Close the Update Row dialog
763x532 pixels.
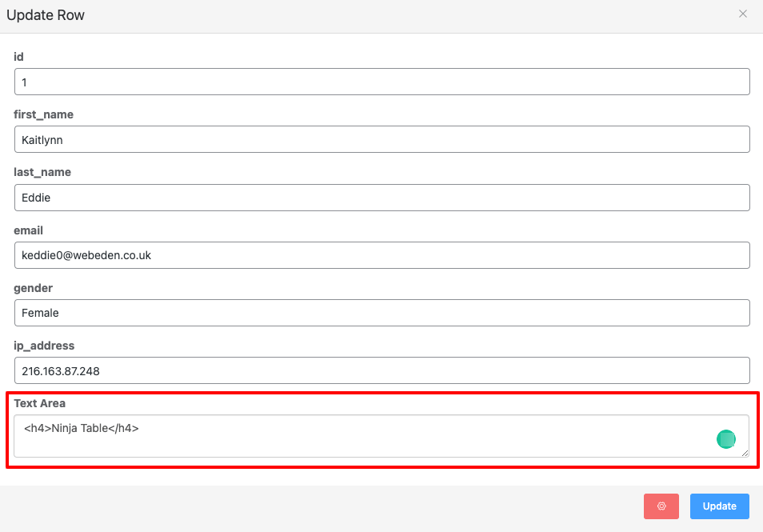[x=742, y=14]
